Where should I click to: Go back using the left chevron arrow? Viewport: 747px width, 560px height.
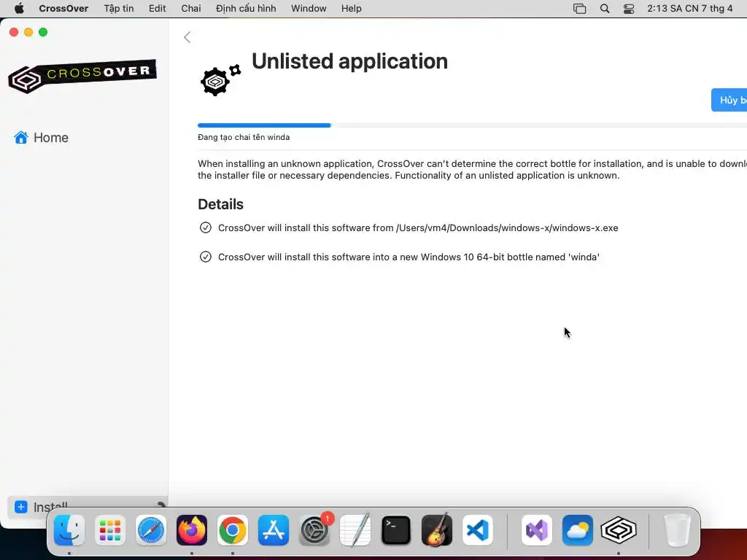point(187,37)
